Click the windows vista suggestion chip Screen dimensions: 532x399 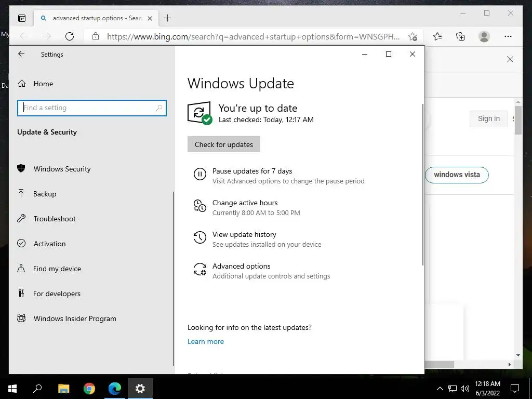click(x=457, y=175)
